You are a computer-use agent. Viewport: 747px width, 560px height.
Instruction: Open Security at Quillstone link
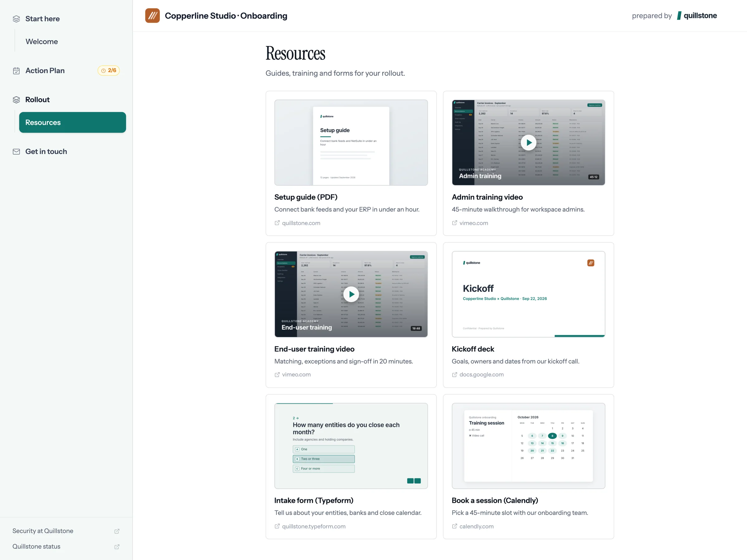pos(43,531)
